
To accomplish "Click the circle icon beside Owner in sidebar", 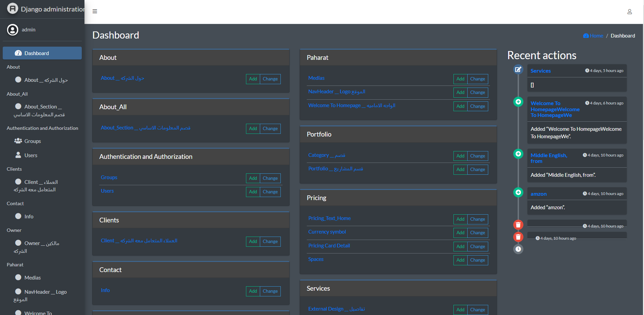I will pyautogui.click(x=18, y=243).
